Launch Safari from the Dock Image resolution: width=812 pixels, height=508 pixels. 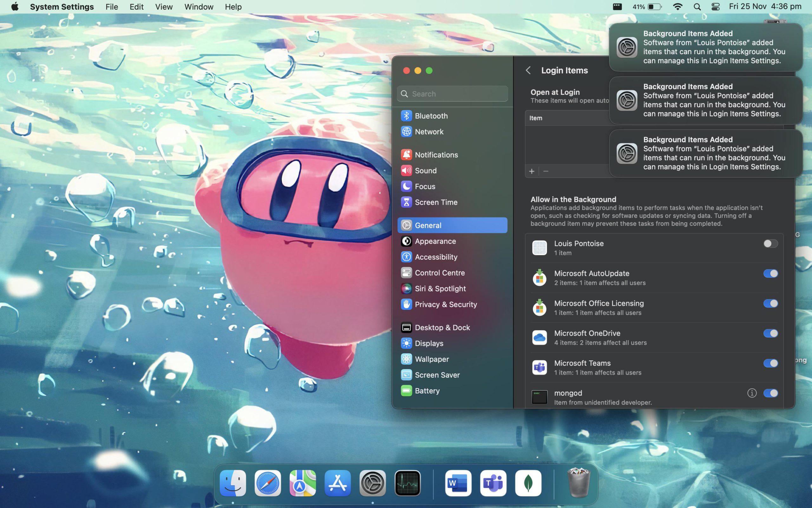point(267,483)
